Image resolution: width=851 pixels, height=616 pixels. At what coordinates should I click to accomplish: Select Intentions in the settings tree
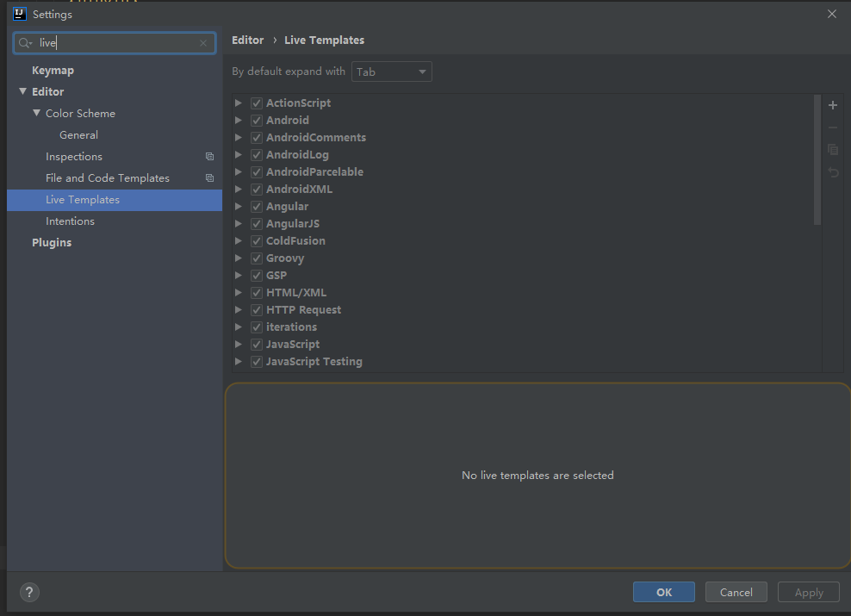(70, 221)
